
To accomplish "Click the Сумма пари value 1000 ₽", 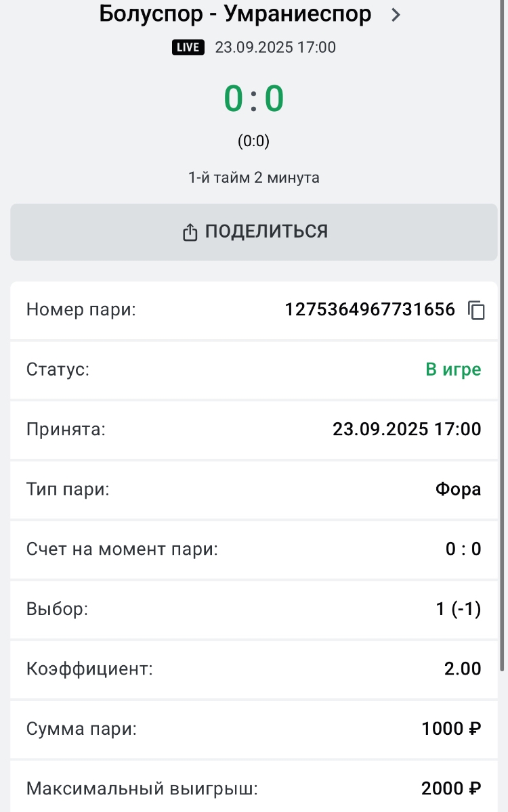I will coord(451,729).
